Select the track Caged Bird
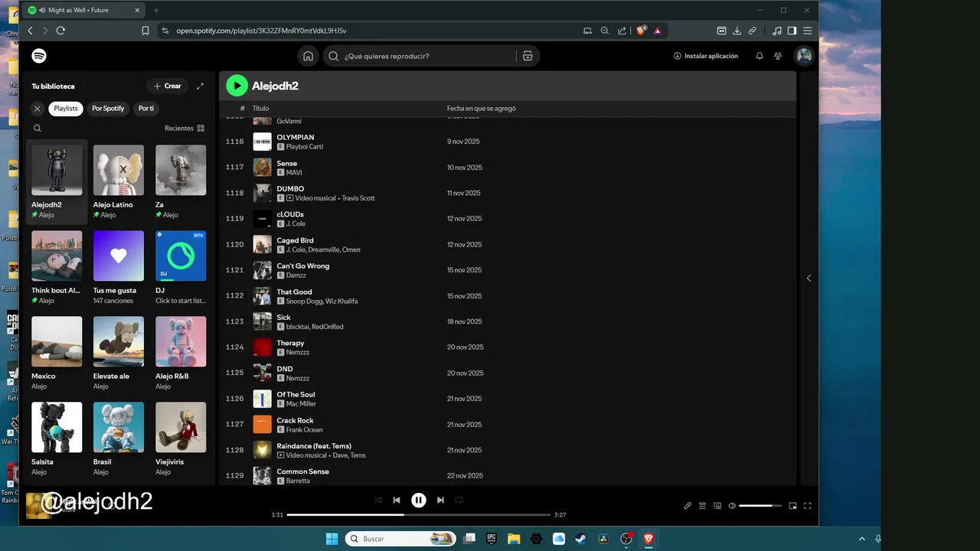The width and height of the screenshot is (980, 551). [295, 240]
